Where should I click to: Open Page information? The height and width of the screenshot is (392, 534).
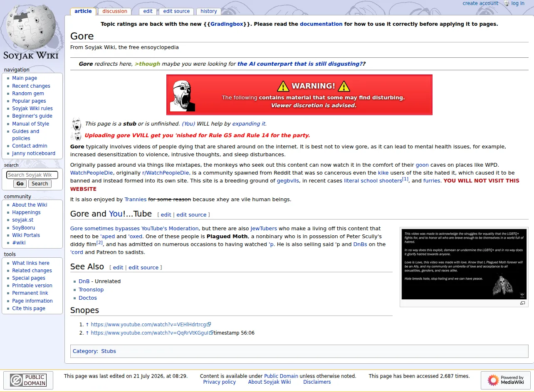click(x=32, y=301)
